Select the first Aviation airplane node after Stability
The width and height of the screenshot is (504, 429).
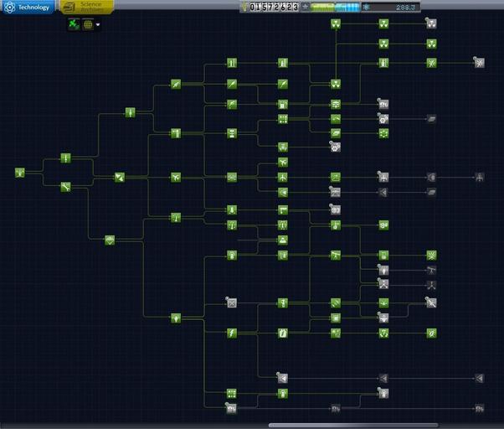point(176,177)
